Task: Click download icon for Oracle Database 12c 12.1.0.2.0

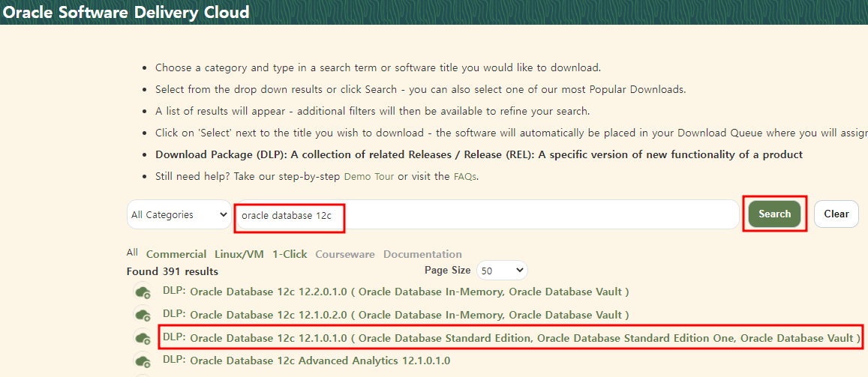Action: pos(143,315)
